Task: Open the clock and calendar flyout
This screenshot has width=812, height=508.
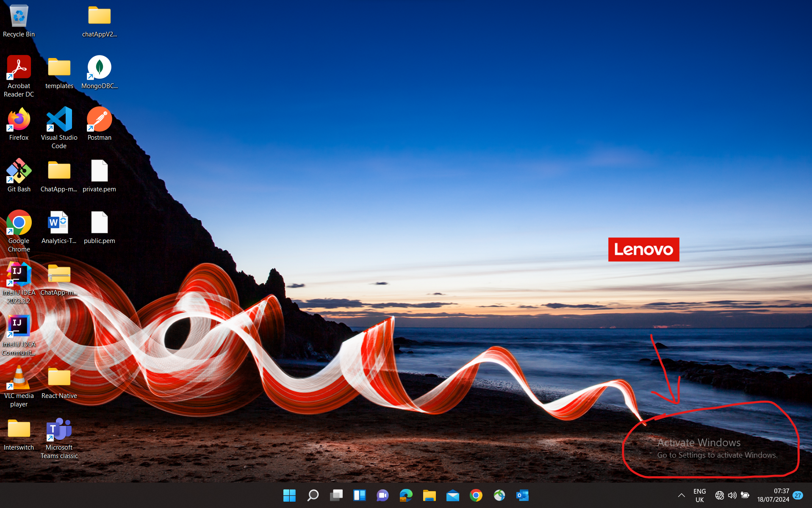Action: pyautogui.click(x=773, y=495)
